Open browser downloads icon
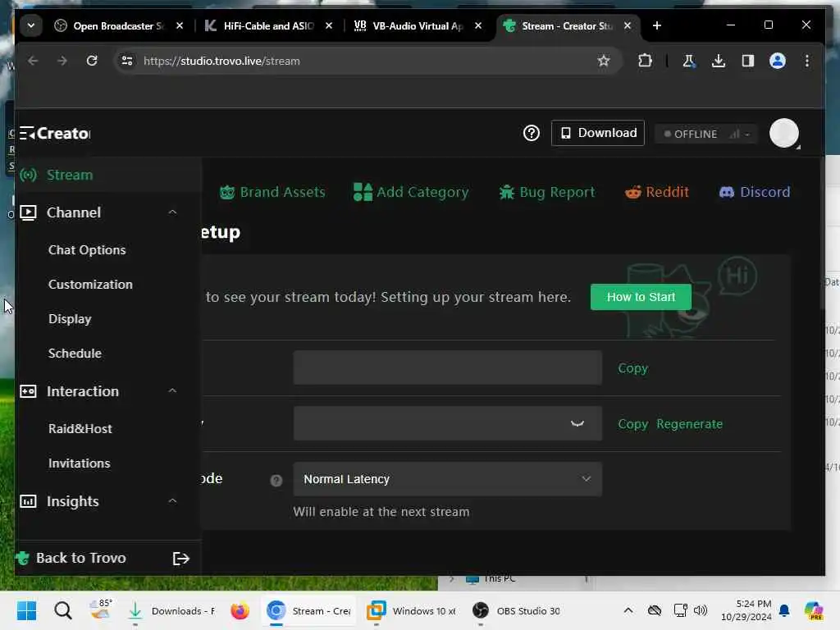Image resolution: width=840 pixels, height=630 pixels. pyautogui.click(x=719, y=61)
